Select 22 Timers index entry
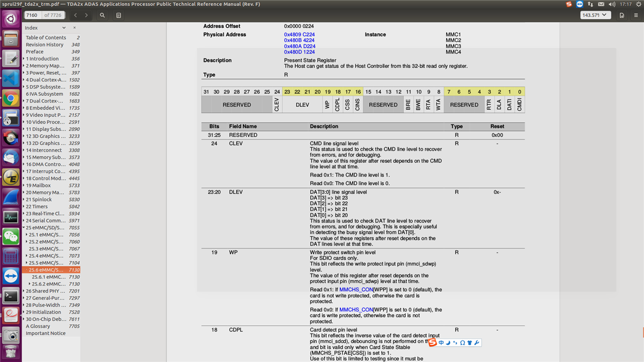644x362 pixels. coord(37,206)
